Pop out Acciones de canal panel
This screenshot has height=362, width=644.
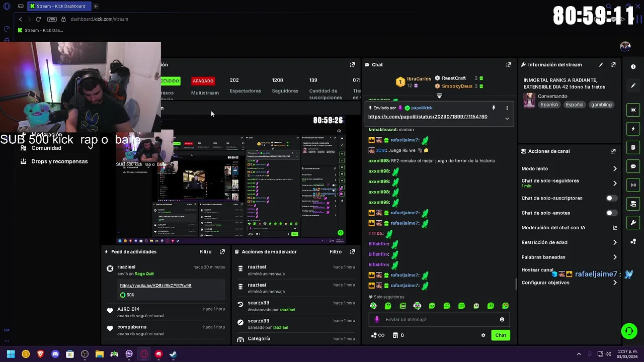[x=613, y=151]
